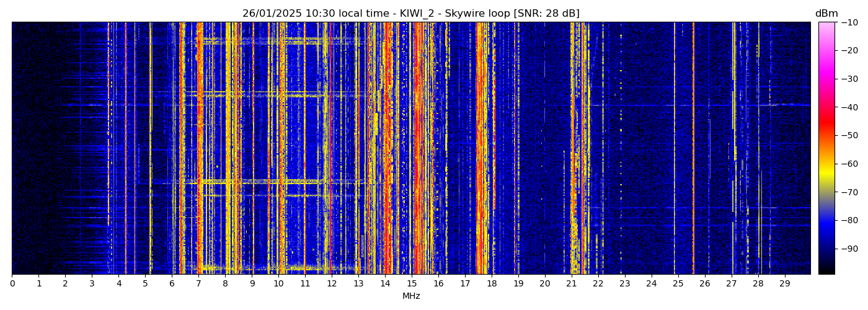Click the 7 MHz x-axis tick label
The width and height of the screenshot is (868, 310).
pyautogui.click(x=198, y=283)
